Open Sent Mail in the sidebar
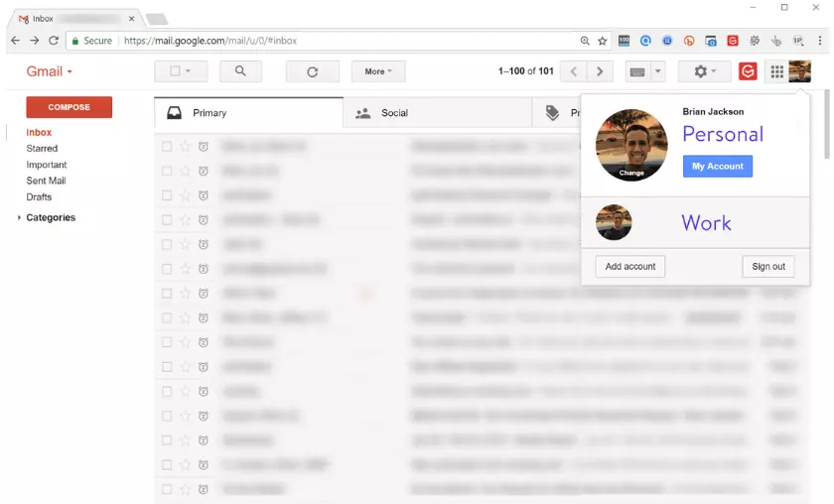 [46, 181]
